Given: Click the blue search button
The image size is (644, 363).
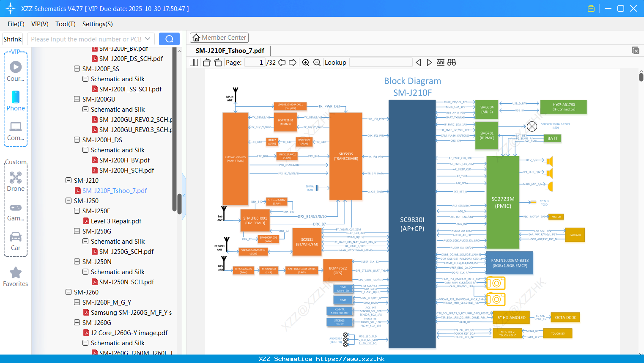Looking at the screenshot, I should click(169, 39).
